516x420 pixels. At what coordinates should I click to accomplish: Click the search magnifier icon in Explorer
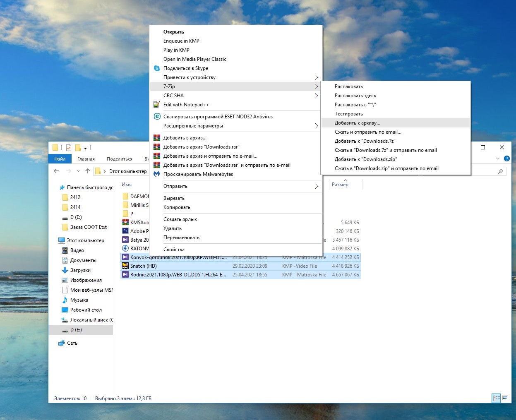[500, 171]
